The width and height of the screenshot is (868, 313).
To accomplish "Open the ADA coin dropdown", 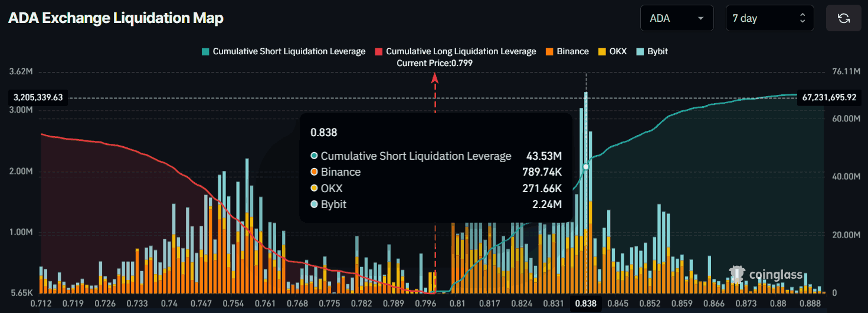I will pyautogui.click(x=676, y=18).
